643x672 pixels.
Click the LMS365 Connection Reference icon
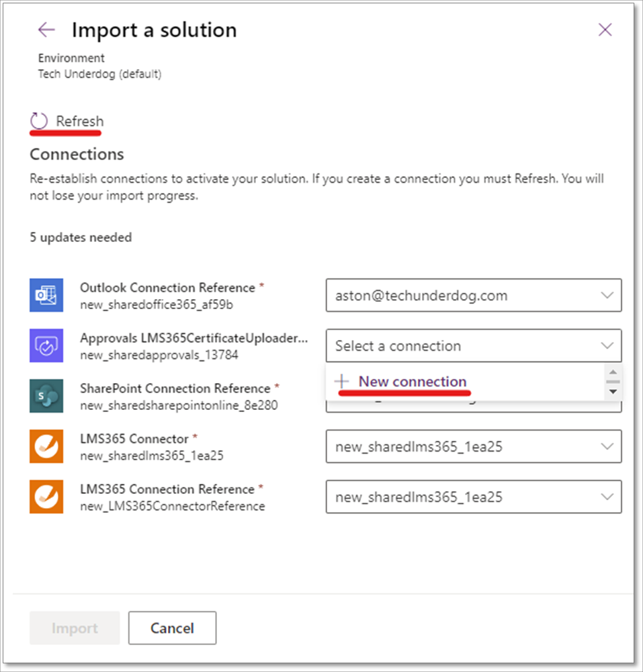tap(46, 497)
